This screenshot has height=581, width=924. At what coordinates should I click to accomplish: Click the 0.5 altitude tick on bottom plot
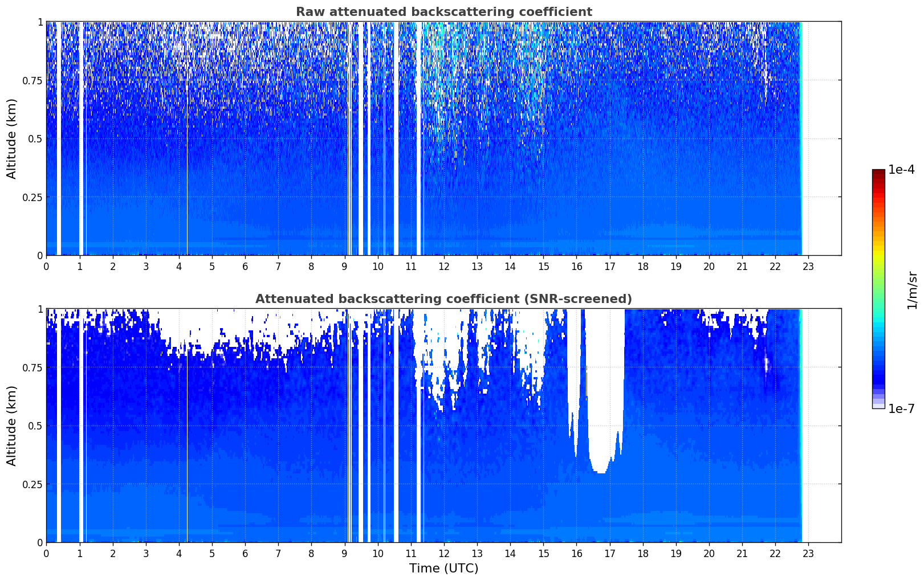tap(36, 425)
